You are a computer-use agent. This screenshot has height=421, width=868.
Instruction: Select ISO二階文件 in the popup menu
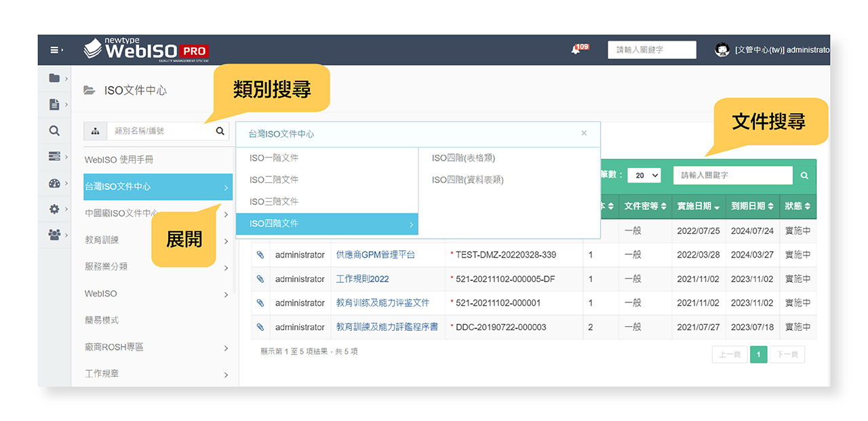(274, 180)
